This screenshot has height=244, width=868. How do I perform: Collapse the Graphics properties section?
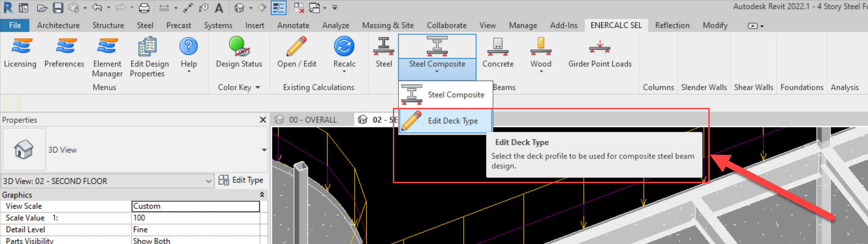click(262, 195)
